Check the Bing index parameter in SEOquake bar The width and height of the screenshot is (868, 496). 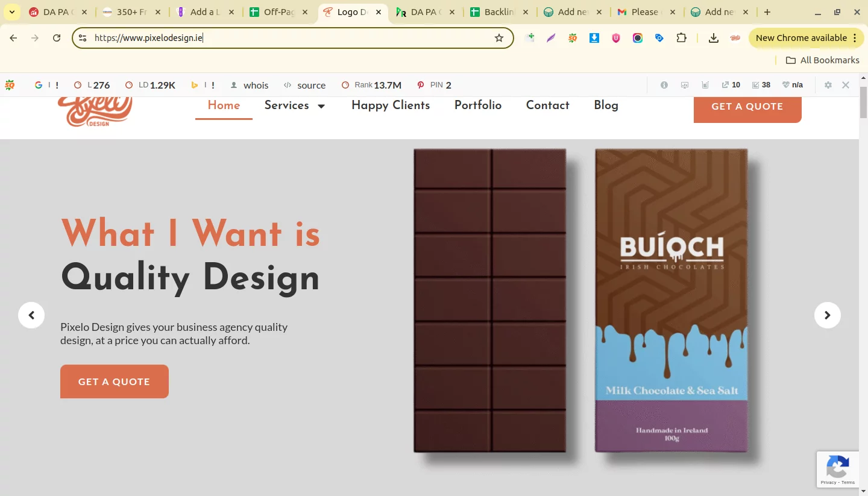tap(203, 85)
